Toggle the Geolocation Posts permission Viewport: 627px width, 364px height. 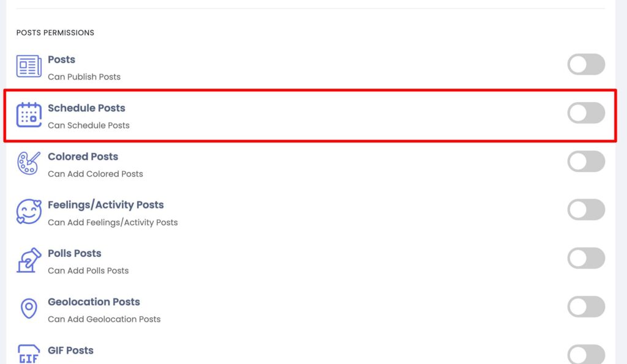pos(586,307)
